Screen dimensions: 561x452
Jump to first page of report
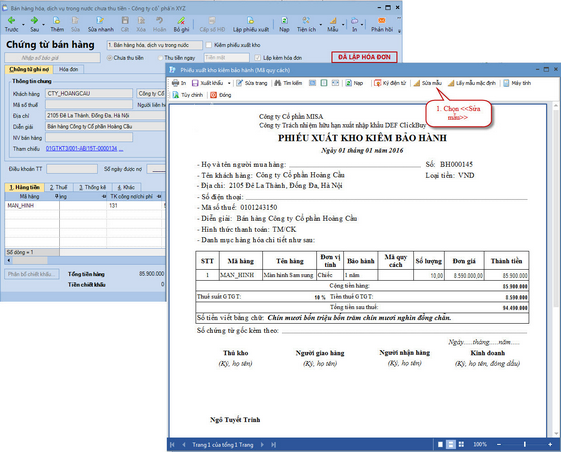172,444
